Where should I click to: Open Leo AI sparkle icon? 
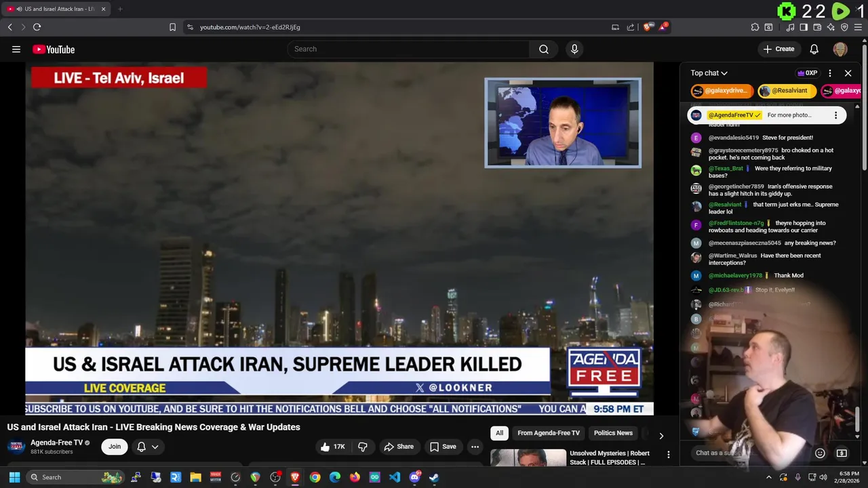pyautogui.click(x=831, y=27)
